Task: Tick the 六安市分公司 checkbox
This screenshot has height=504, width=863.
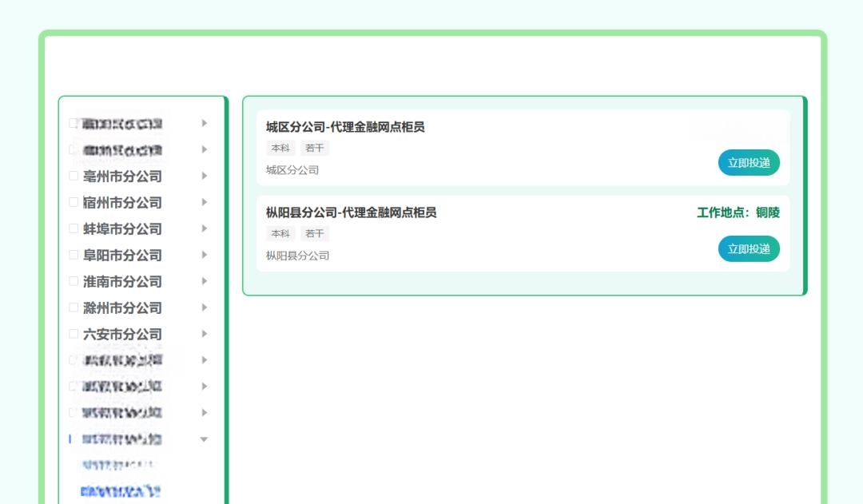Action: coord(74,334)
